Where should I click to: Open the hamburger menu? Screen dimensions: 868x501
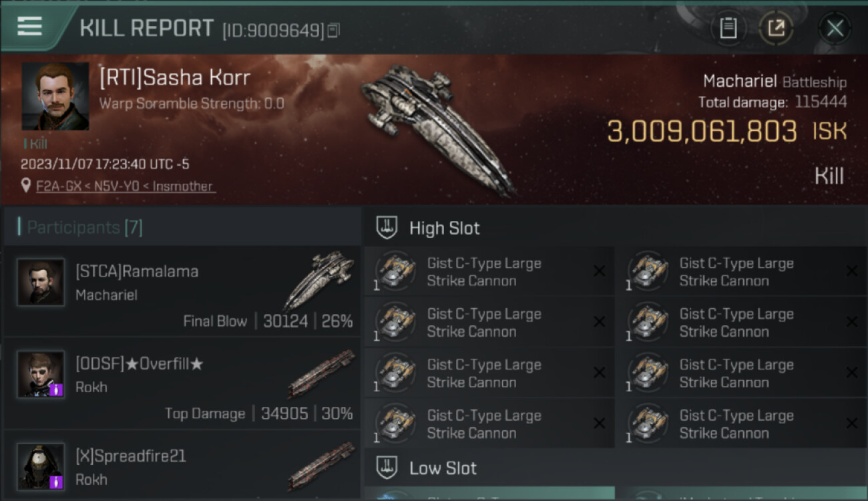click(x=29, y=27)
